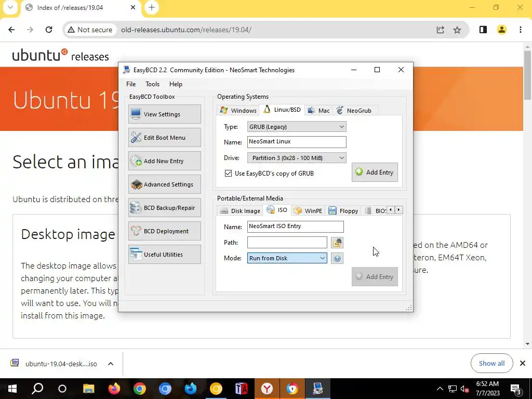Open the Windows Start menu
This screenshot has height=399, width=532.
pos(12,389)
